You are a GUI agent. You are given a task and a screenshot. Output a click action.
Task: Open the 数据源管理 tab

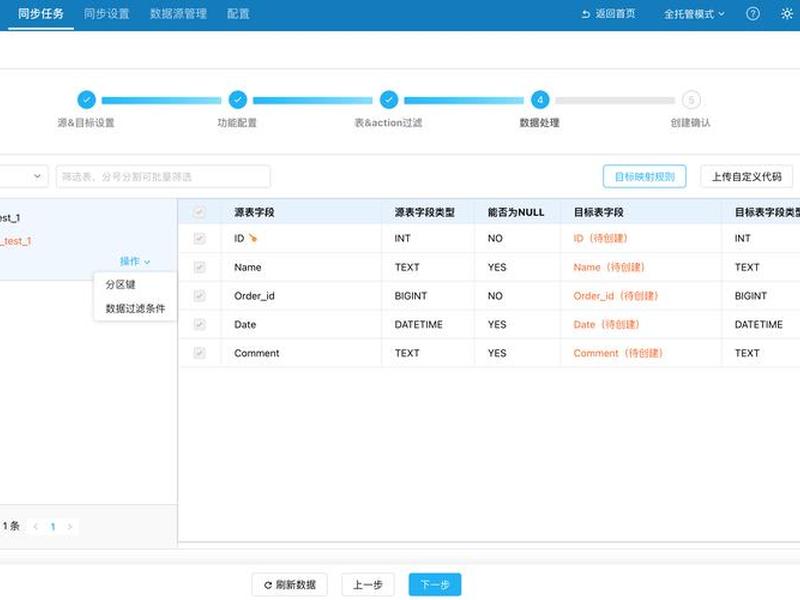coord(179,14)
